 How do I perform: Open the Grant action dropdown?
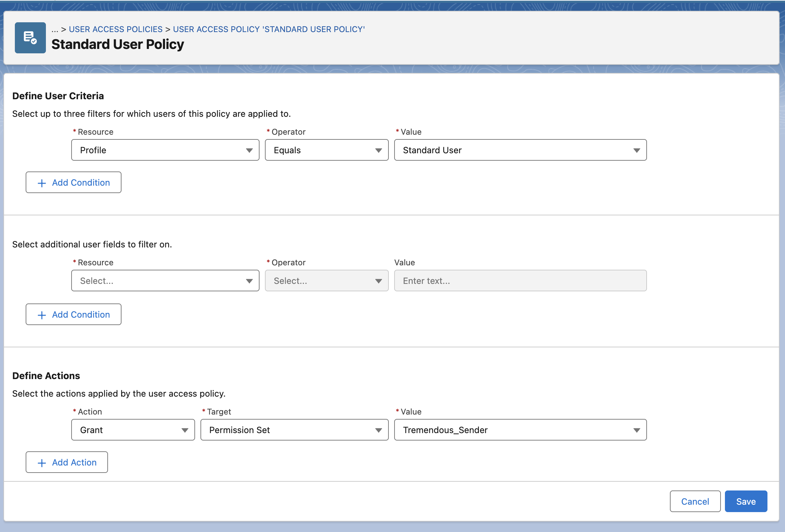133,430
